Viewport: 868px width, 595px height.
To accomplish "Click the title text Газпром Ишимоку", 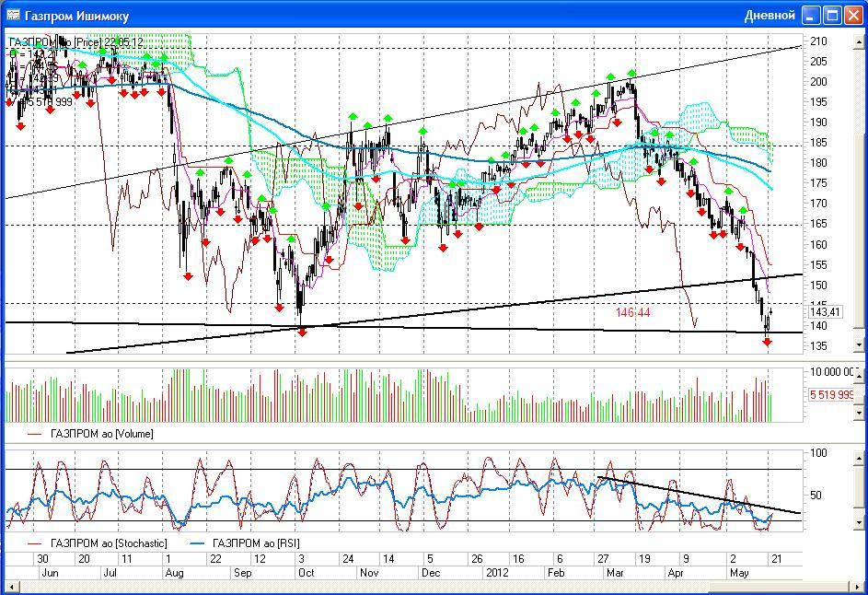I will [76, 16].
